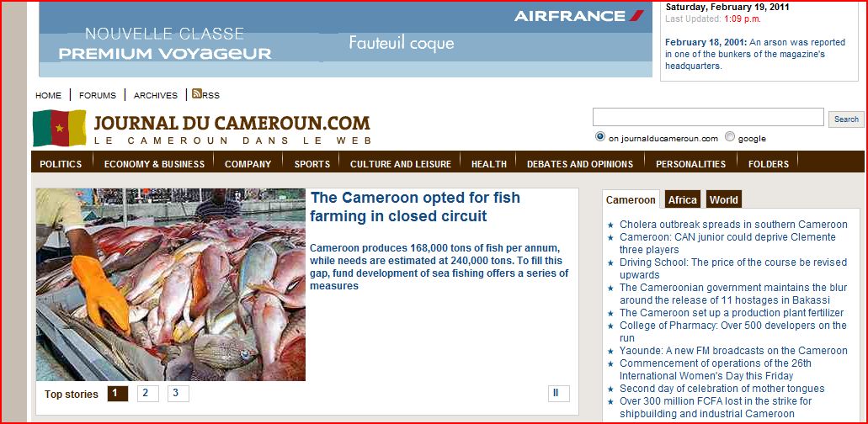Click the RSS feed icon
The width and height of the screenshot is (868, 424).
[196, 94]
